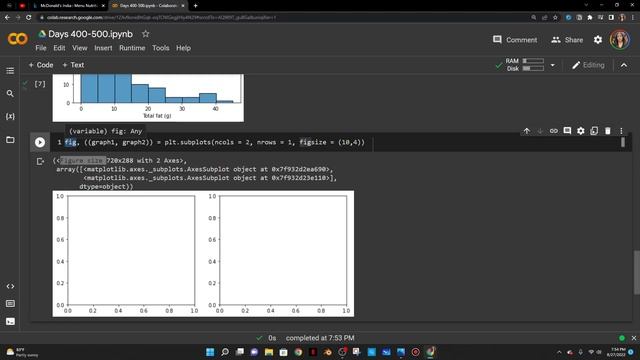Expand the RAM Disk connection dropdown
This screenshot has height=360, width=640.
(x=553, y=65)
